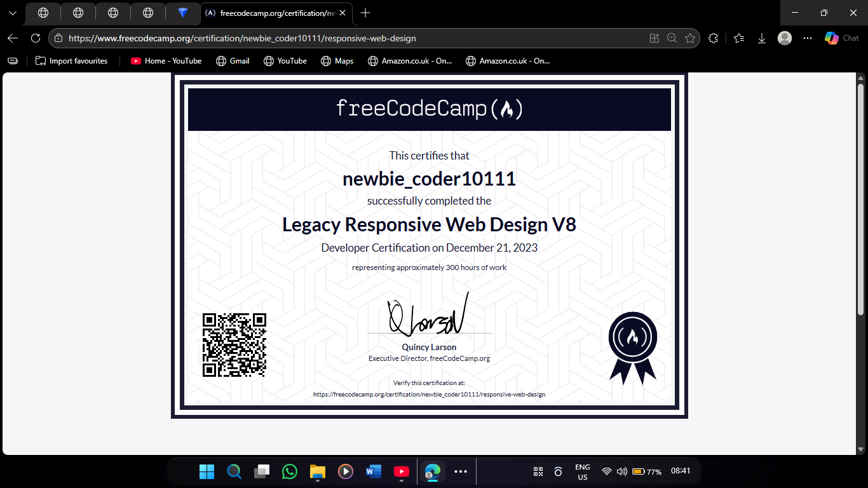Expand the taskbar overflow ellipsis
868x488 pixels.
[461, 471]
